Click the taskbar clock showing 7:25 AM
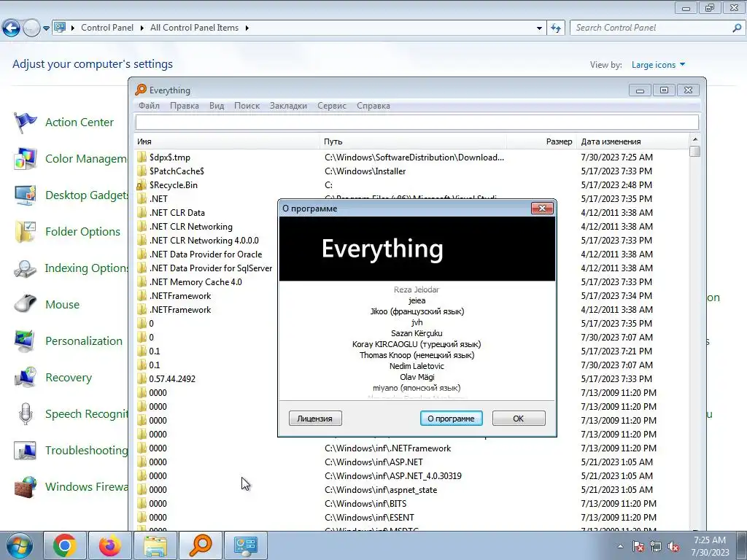This screenshot has width=747, height=560. coord(710,546)
